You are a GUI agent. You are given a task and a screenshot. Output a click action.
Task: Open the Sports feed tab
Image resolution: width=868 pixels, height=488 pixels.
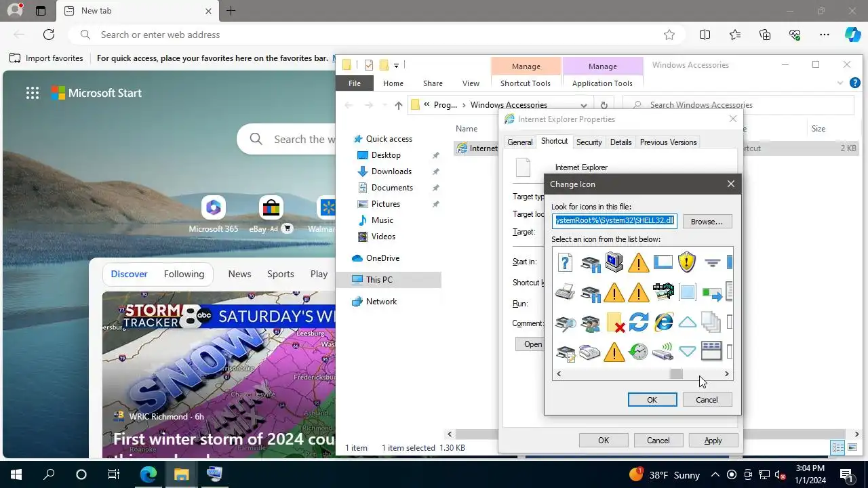click(x=281, y=274)
